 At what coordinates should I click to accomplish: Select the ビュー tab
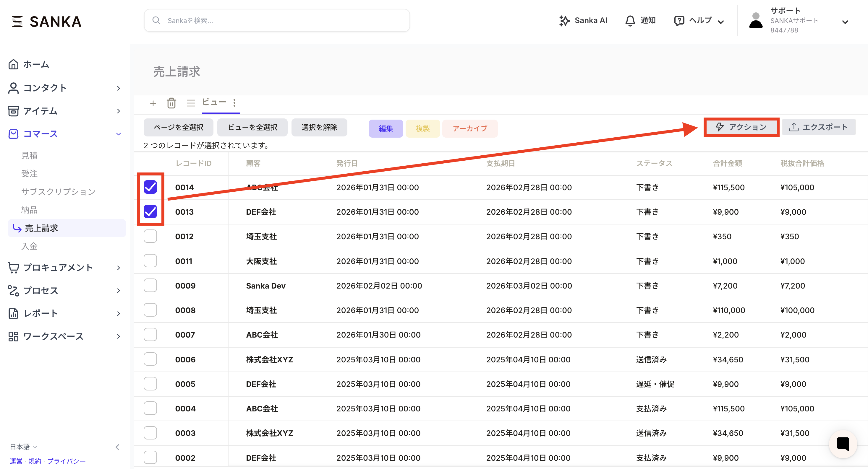click(x=214, y=102)
